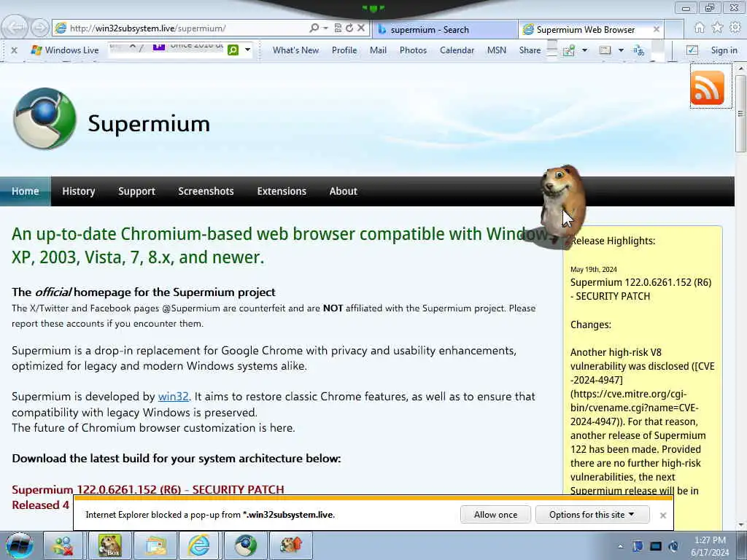Screen dimensions: 747x560
Task: Click Calendar in Windows Live toolbar
Action: [x=457, y=50]
